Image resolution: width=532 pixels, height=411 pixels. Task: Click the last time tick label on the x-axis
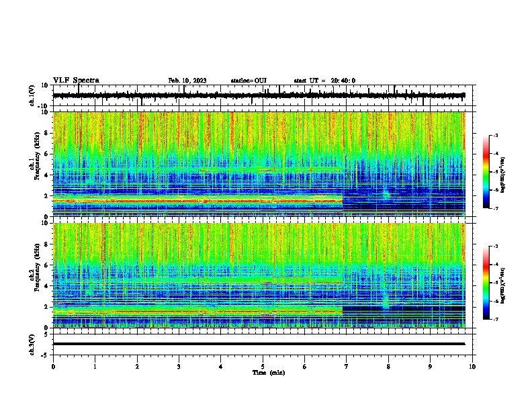[472, 367]
